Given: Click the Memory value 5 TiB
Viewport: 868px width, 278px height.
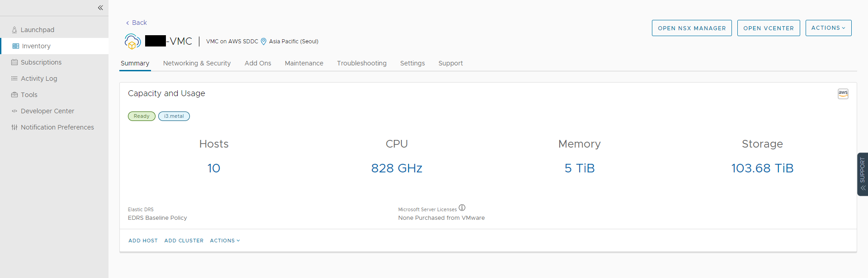Looking at the screenshot, I should click(580, 168).
